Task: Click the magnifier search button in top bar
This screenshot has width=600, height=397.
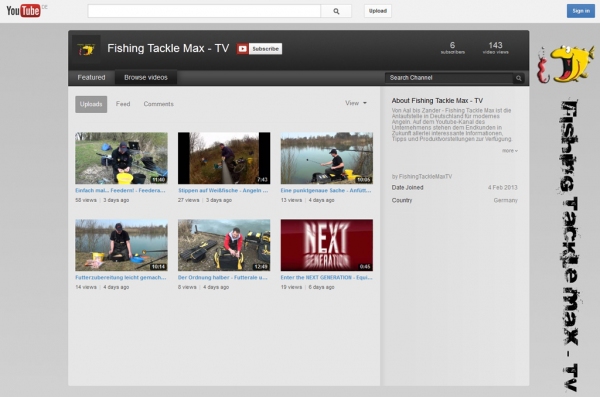Action: [336, 11]
